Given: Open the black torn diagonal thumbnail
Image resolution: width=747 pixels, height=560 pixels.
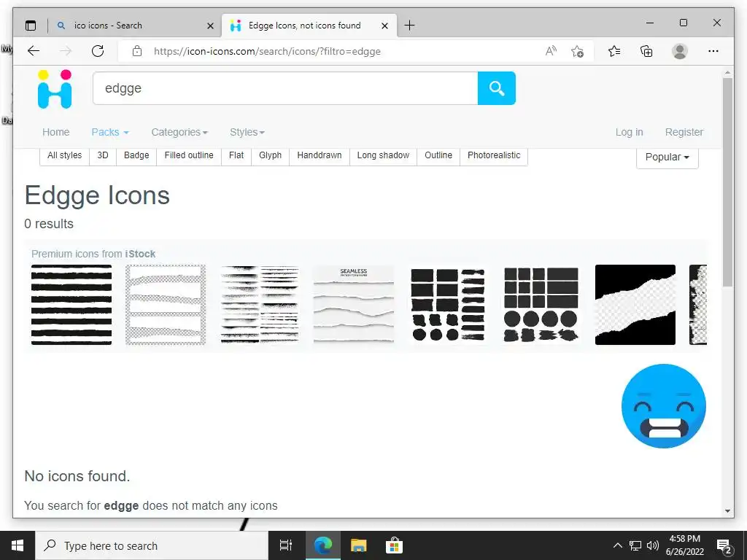Looking at the screenshot, I should (635, 305).
